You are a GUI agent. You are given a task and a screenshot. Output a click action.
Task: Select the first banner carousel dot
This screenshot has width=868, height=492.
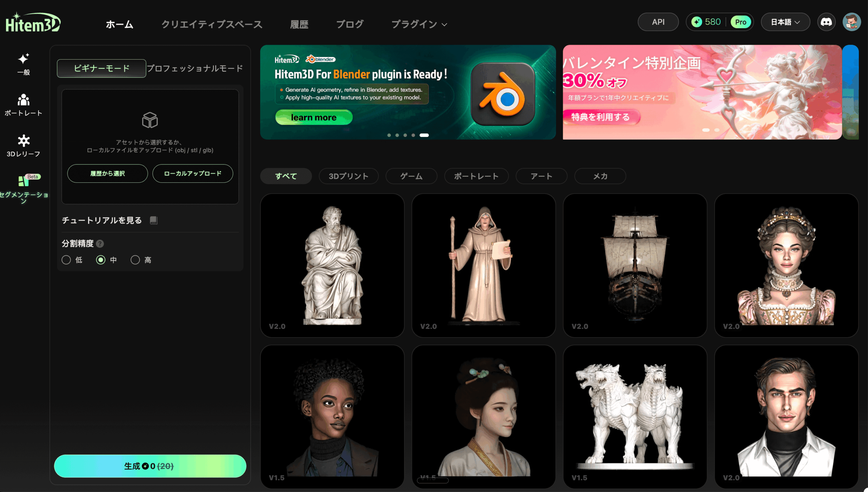click(x=389, y=135)
